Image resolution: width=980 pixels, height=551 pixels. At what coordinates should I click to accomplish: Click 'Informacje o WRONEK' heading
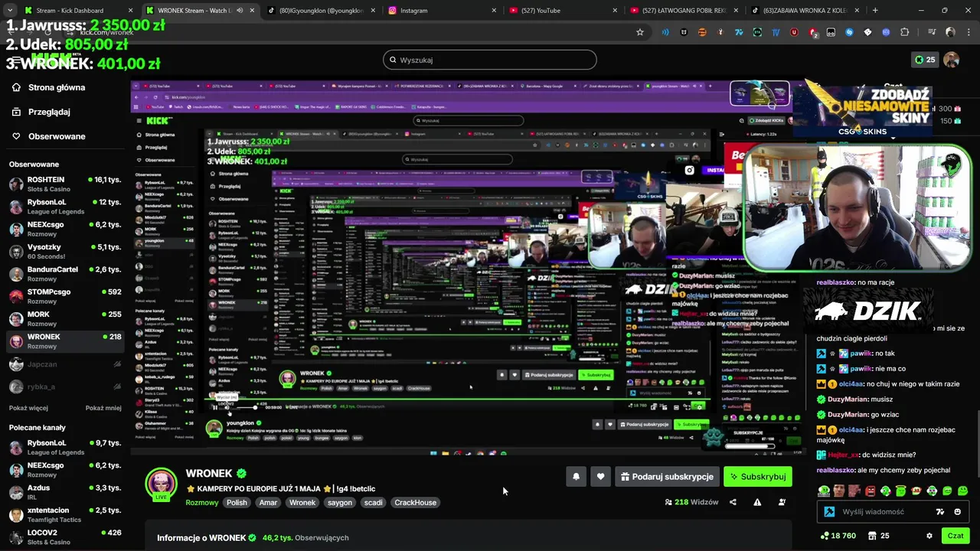(x=201, y=538)
